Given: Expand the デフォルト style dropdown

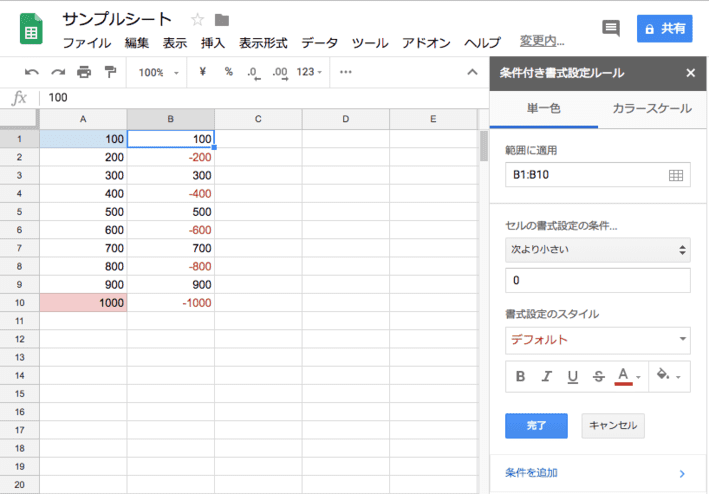Looking at the screenshot, I should [x=598, y=339].
